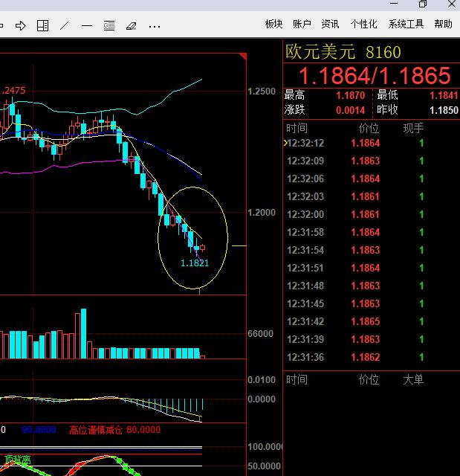460x476 pixels.
Task: Select the eraser tool in toolbar
Action: click(x=132, y=25)
